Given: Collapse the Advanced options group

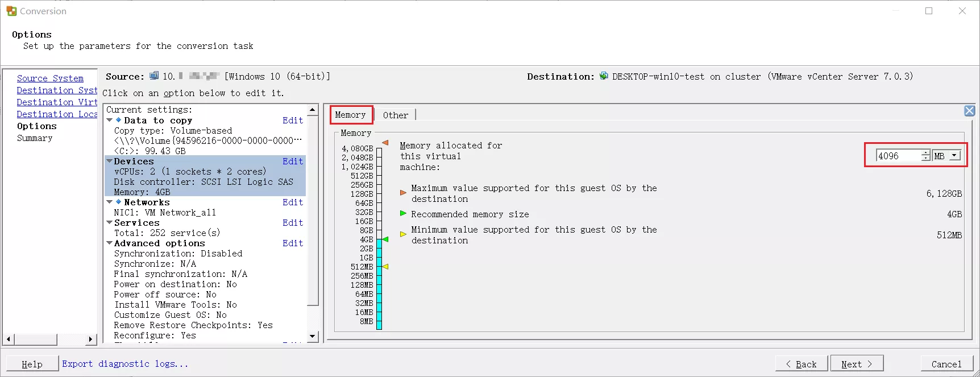Looking at the screenshot, I should tap(110, 243).
